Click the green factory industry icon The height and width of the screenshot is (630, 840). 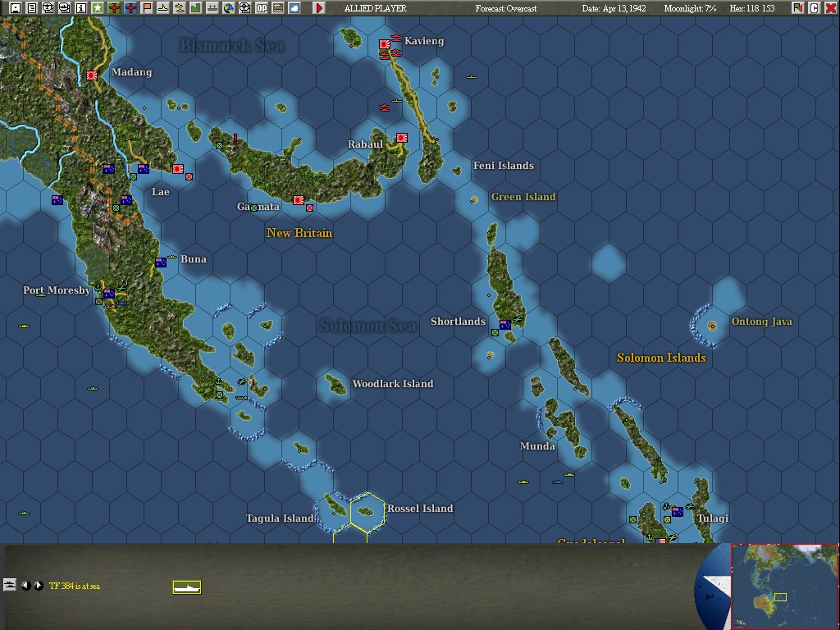[x=196, y=8]
